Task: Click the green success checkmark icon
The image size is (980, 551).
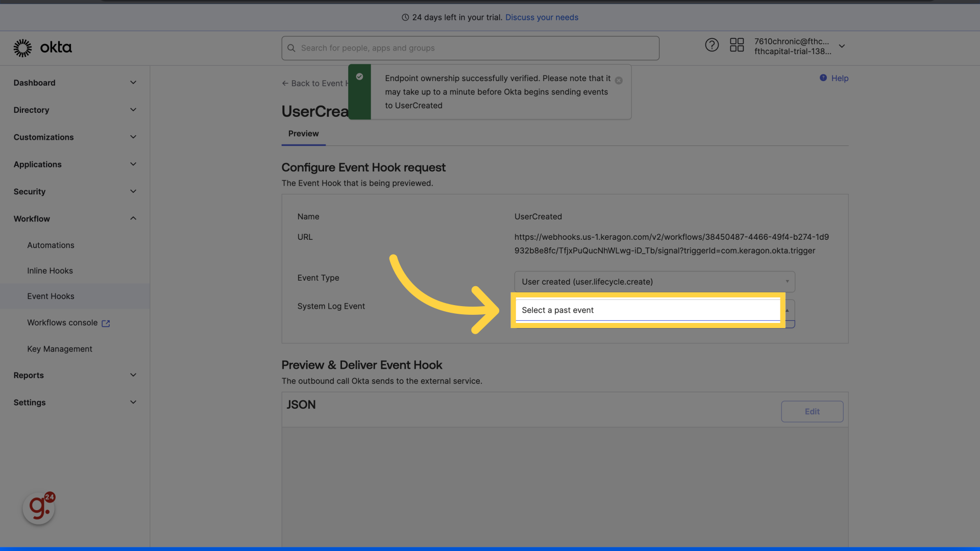Action: (359, 77)
